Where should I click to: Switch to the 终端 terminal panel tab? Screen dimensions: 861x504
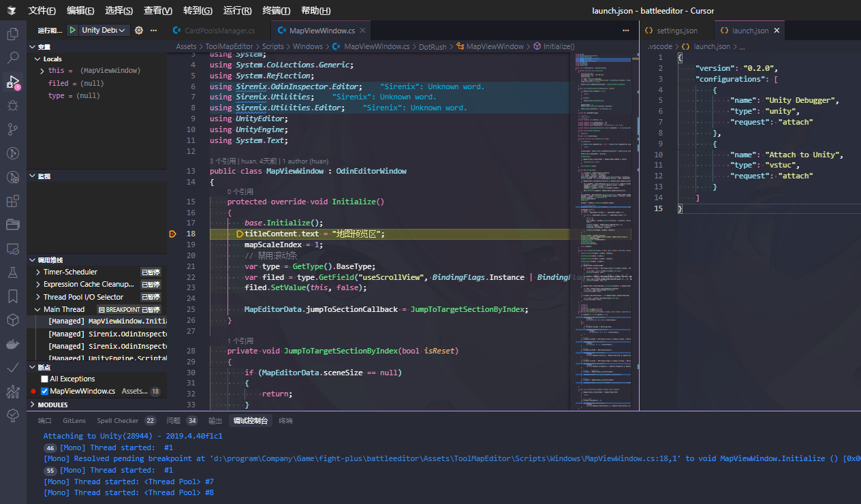[x=285, y=421]
